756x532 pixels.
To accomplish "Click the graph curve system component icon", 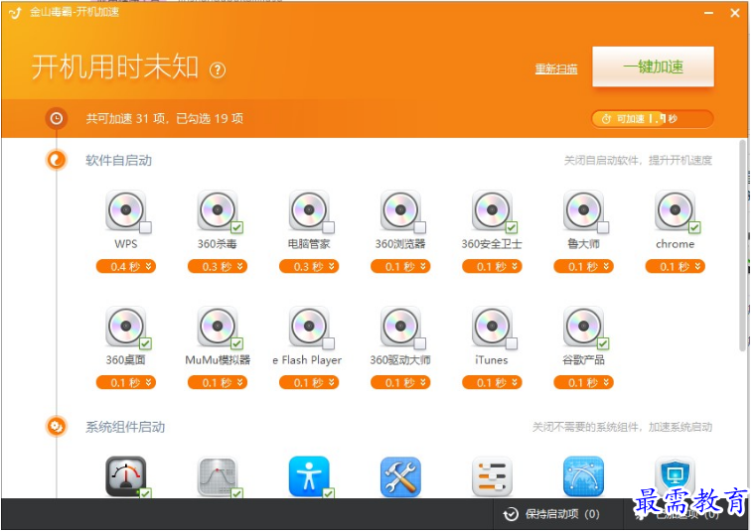I will [x=218, y=476].
